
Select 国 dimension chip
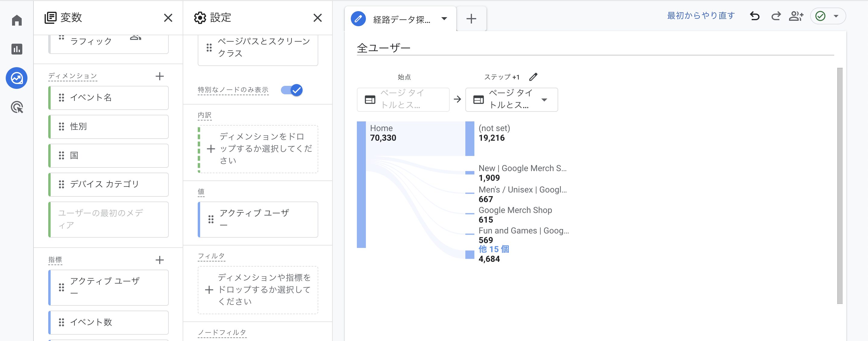point(108,155)
